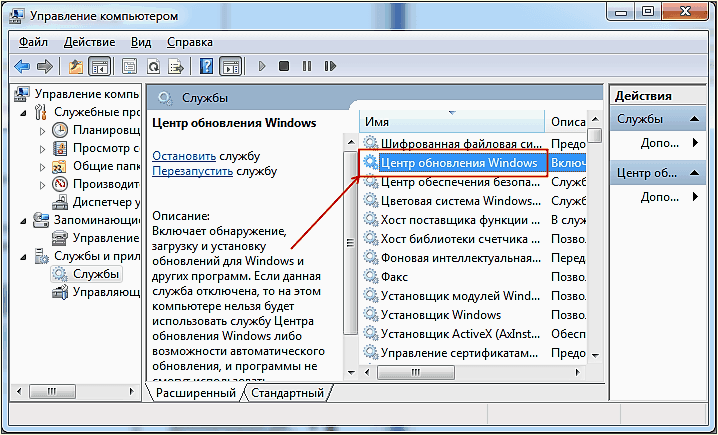
Task: Select the Управление сертификатами service row
Action: [x=474, y=353]
